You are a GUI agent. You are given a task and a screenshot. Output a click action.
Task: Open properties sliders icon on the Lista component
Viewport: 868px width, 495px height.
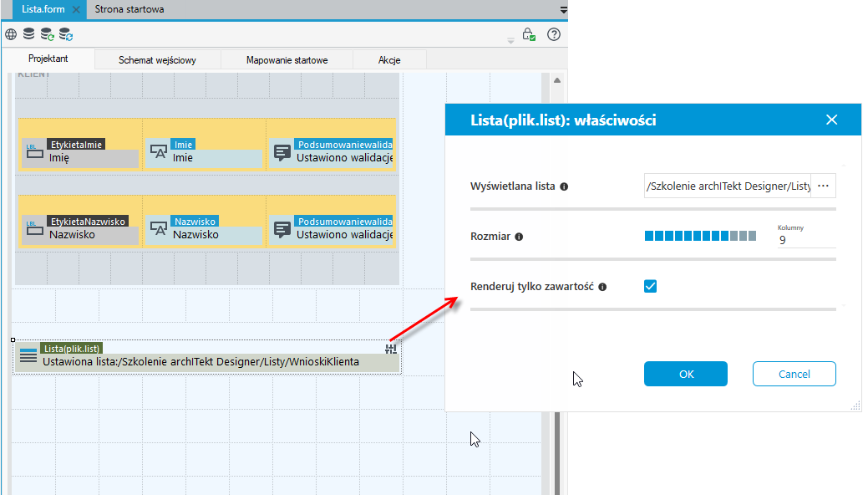391,349
